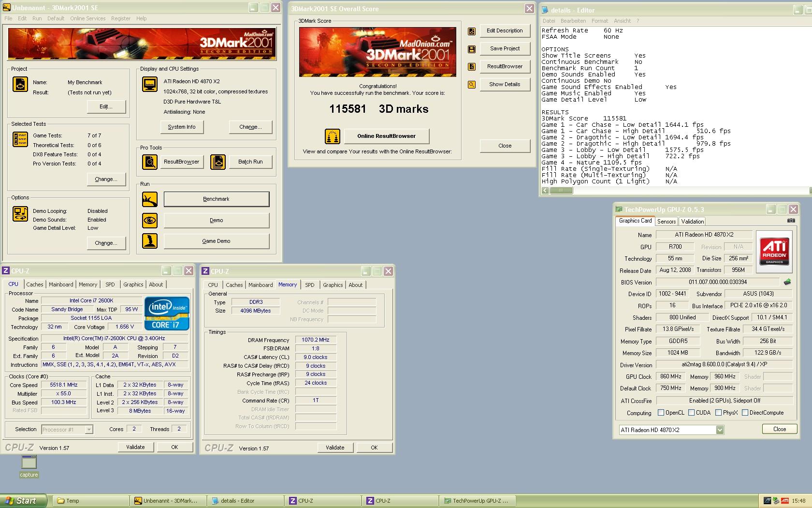
Task: Click the DRAM Frequency value in CPU-Z Memory
Action: [315, 340]
